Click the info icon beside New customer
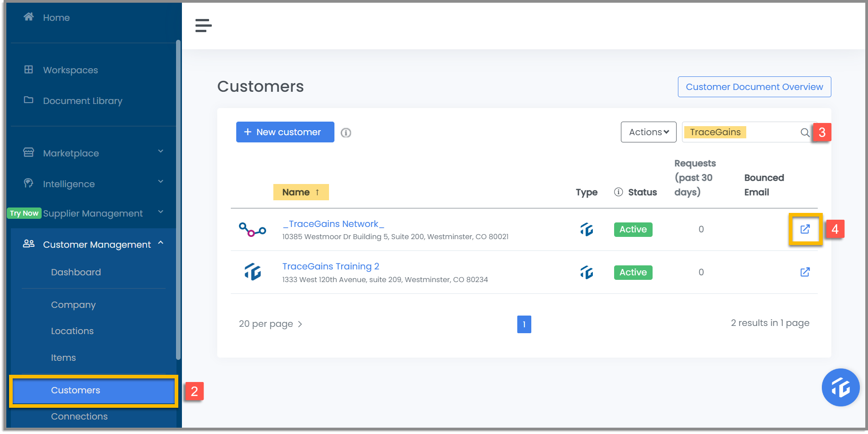 click(x=346, y=132)
